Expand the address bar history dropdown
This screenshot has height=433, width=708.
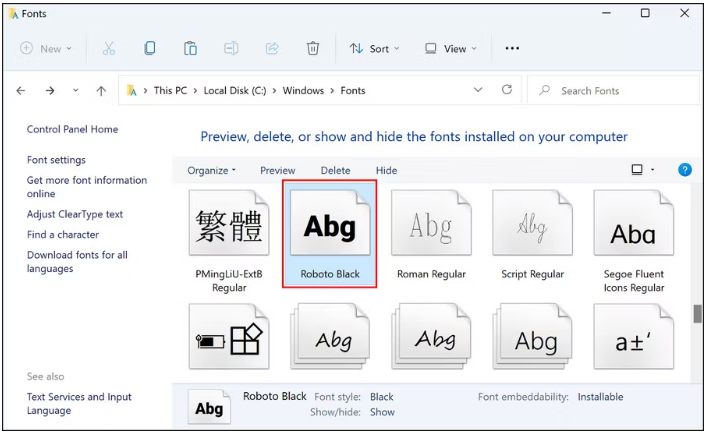pyautogui.click(x=478, y=90)
